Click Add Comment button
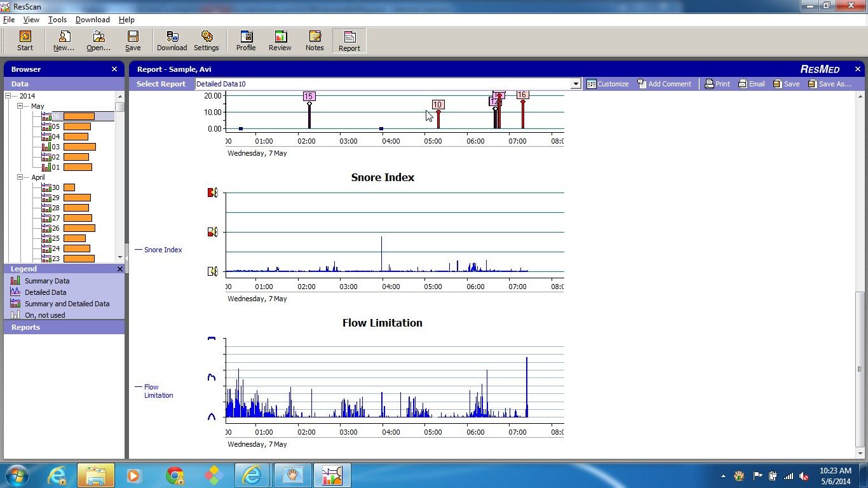The image size is (868, 488). tap(664, 84)
